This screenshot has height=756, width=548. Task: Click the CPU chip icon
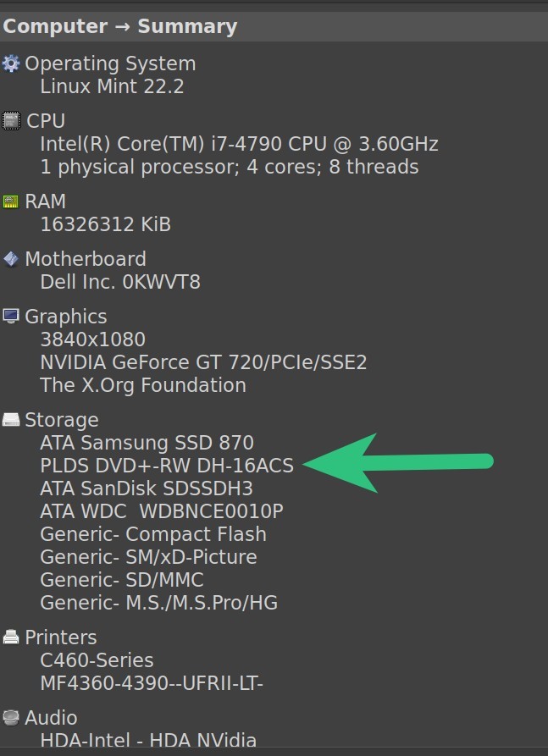coord(11,120)
